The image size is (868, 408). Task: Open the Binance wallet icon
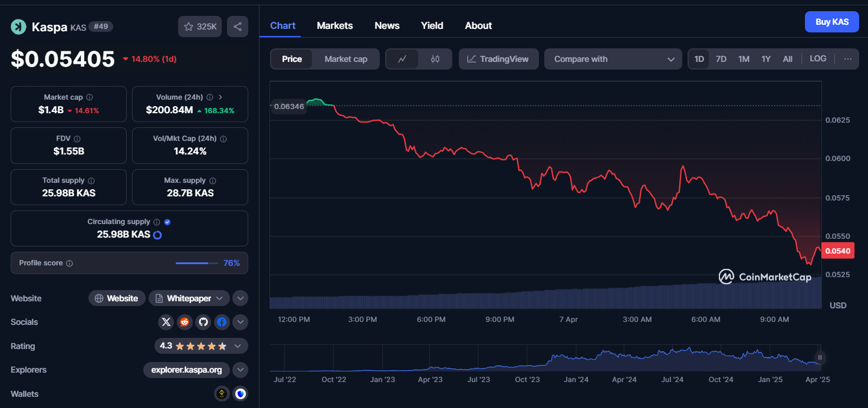222,394
